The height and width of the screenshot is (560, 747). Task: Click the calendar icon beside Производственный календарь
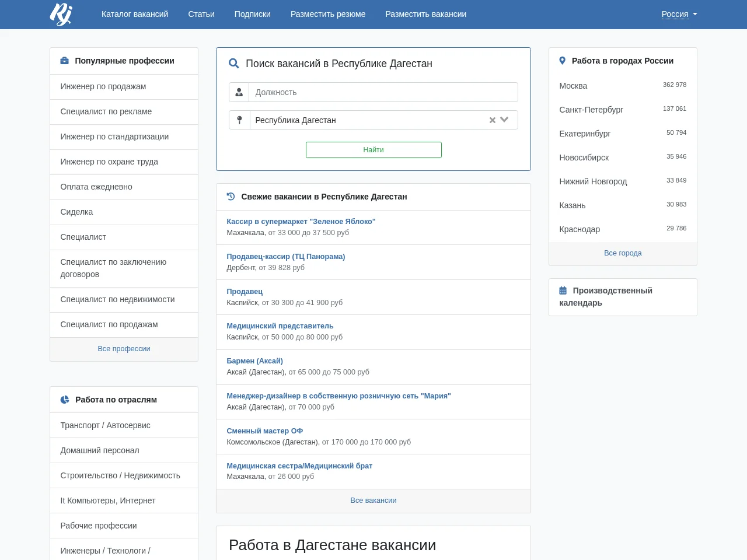[x=563, y=290]
